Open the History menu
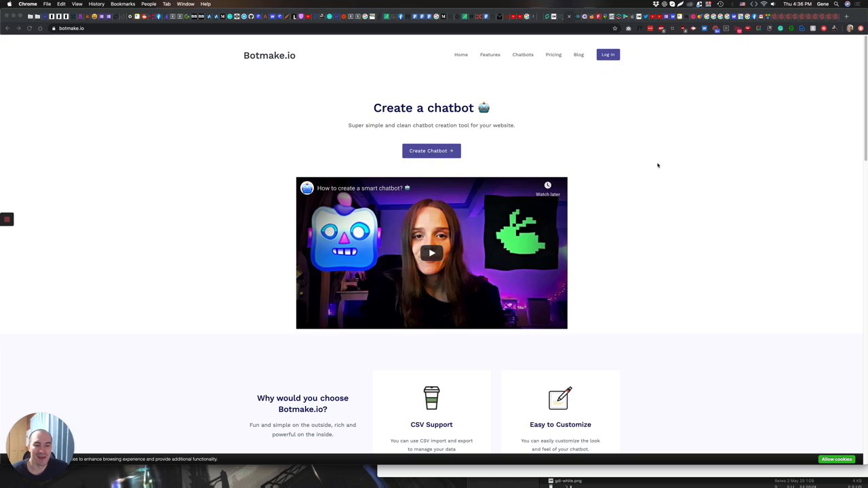868x488 pixels. click(96, 4)
